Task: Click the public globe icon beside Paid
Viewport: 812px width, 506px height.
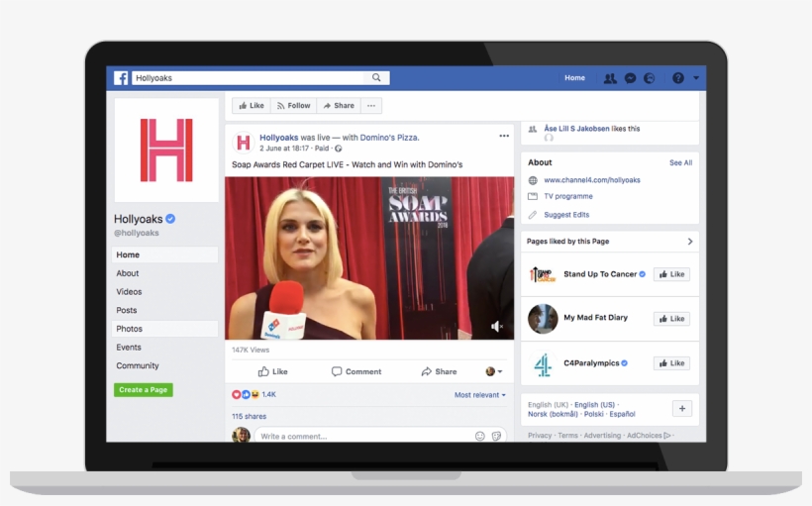Action: (x=338, y=149)
